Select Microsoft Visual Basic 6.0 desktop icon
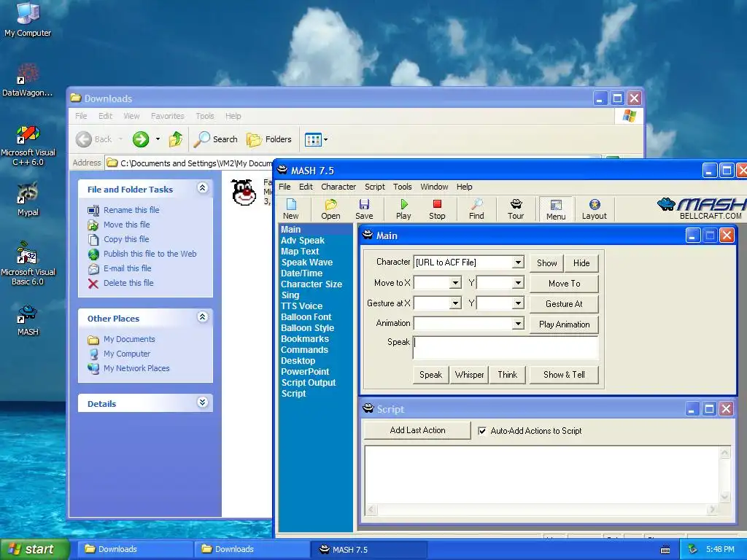The image size is (747, 560). pos(28,264)
